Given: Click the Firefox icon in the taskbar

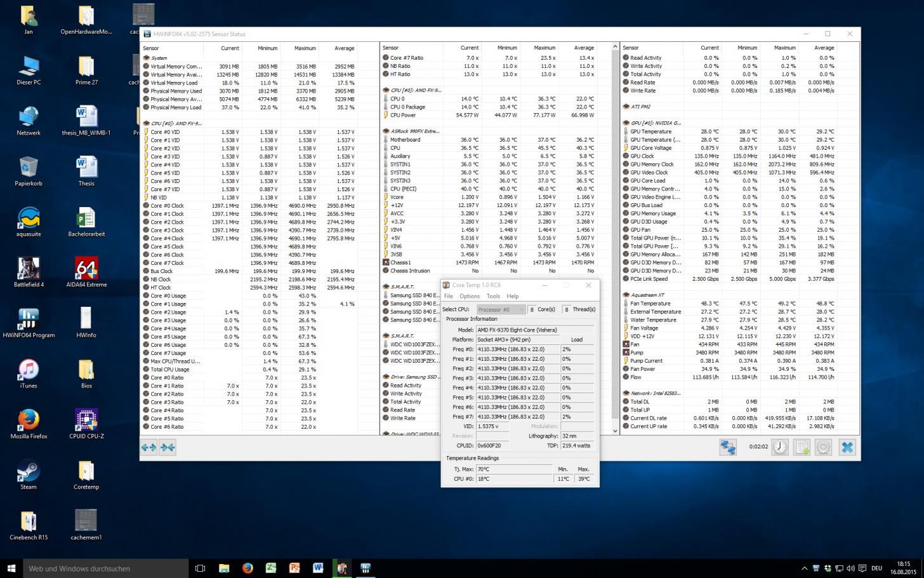Looking at the screenshot, I should 247,568.
